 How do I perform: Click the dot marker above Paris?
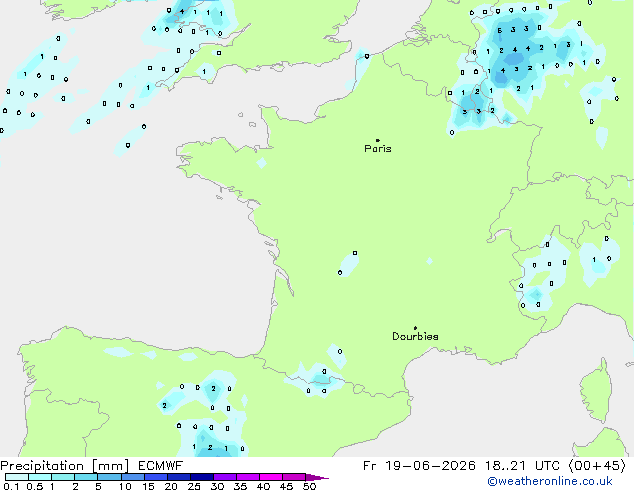click(x=378, y=140)
